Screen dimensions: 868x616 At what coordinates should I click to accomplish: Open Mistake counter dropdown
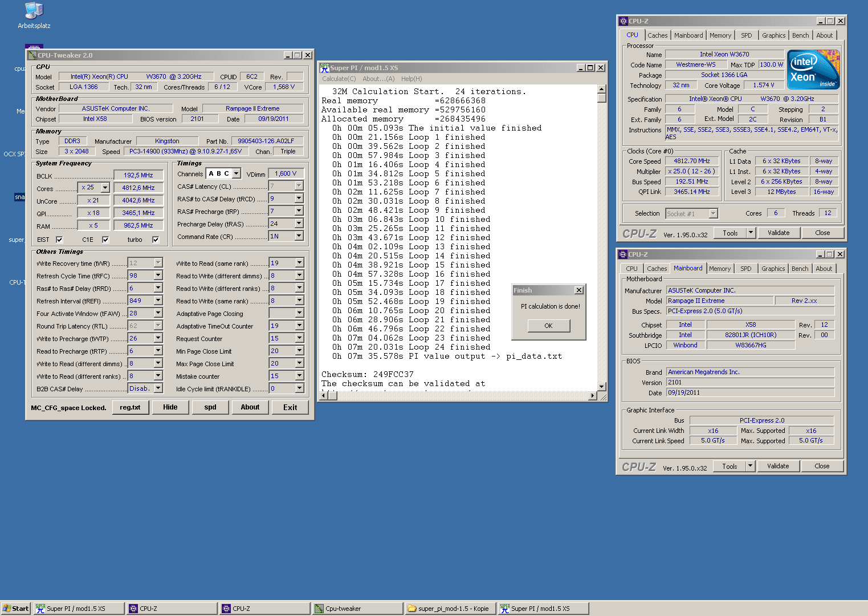coord(299,376)
